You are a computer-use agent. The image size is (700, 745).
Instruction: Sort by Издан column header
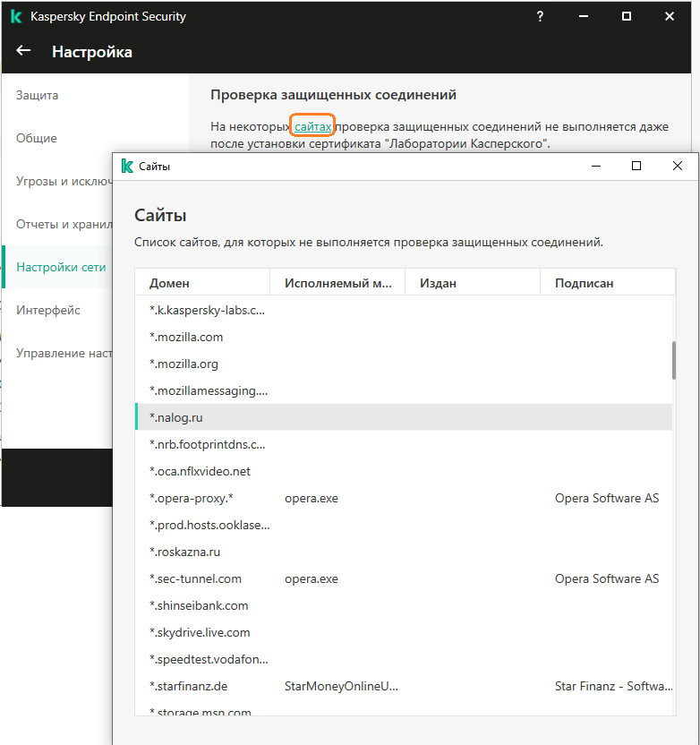click(x=473, y=283)
